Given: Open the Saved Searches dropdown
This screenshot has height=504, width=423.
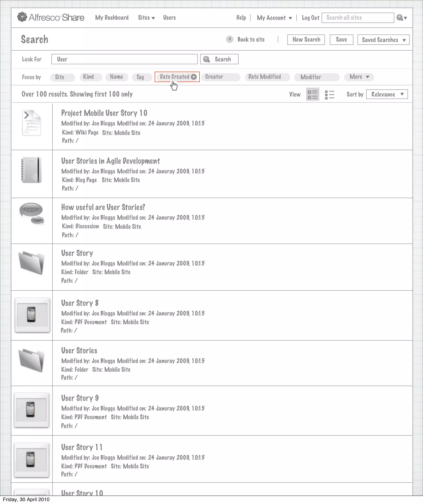Looking at the screenshot, I should click(383, 40).
